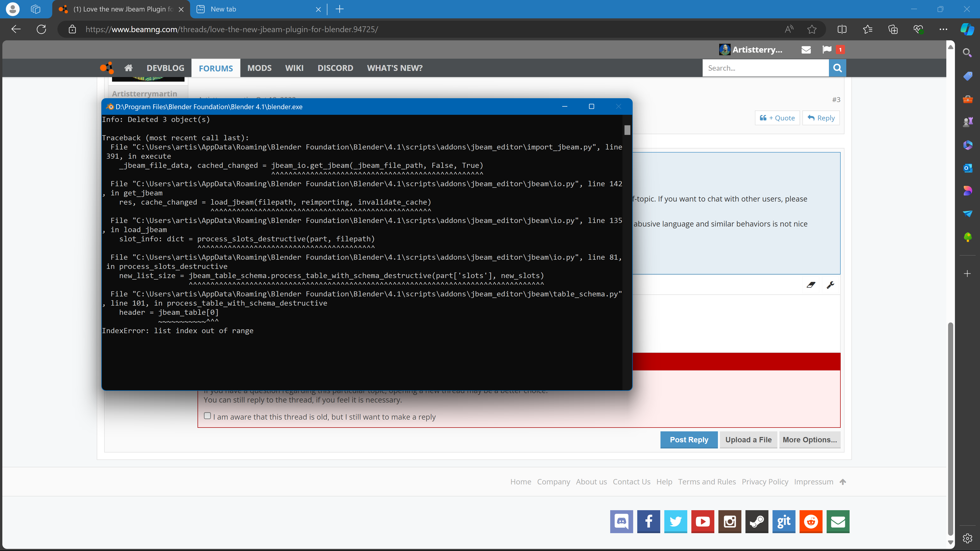The height and width of the screenshot is (551, 980).
Task: Open the git repository link icon
Action: click(x=784, y=521)
